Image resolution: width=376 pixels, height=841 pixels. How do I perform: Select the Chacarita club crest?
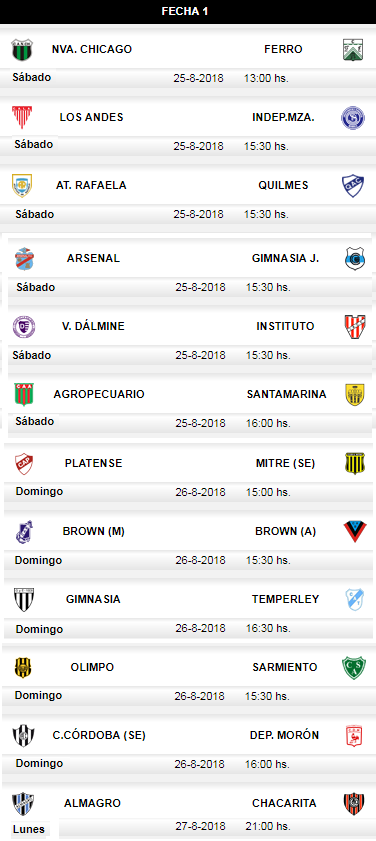pyautogui.click(x=354, y=804)
